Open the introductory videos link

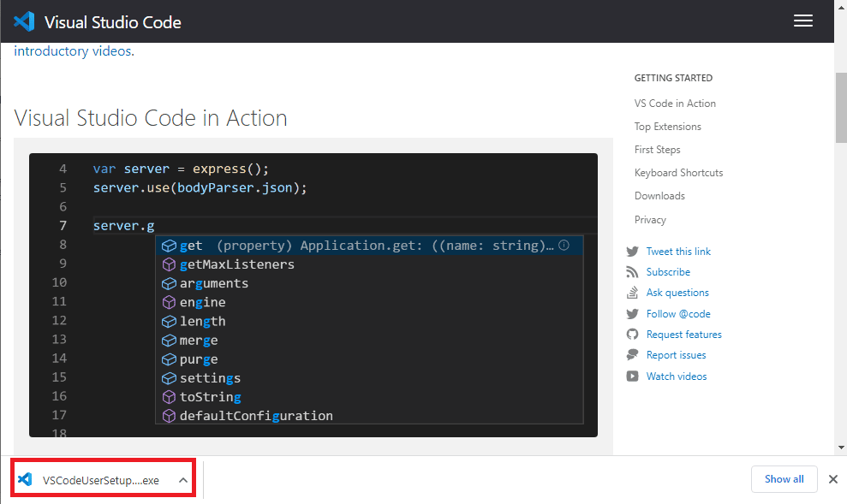(73, 51)
